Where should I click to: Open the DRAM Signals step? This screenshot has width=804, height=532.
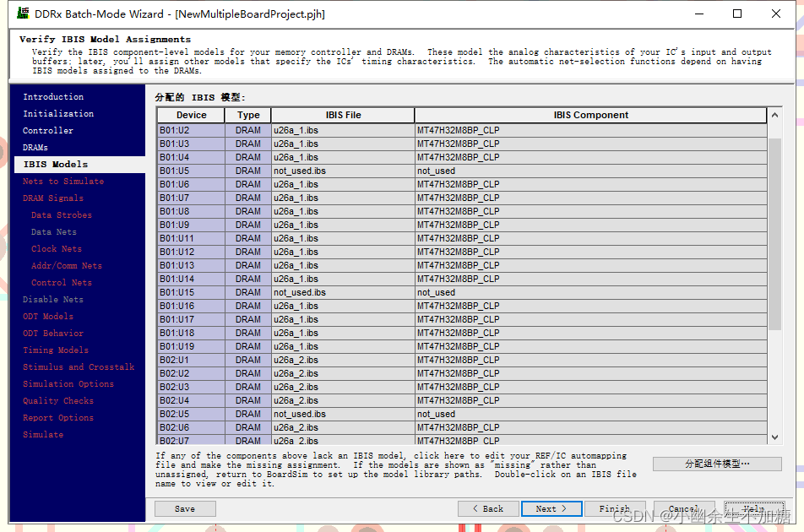pyautogui.click(x=53, y=198)
